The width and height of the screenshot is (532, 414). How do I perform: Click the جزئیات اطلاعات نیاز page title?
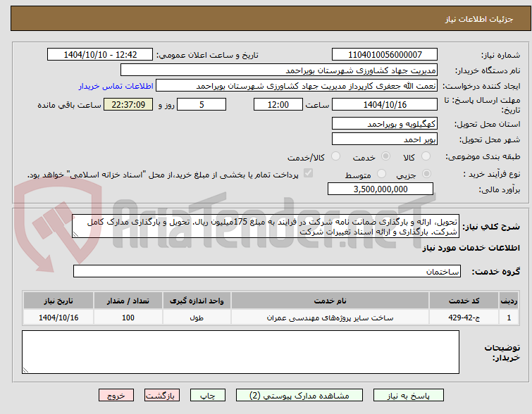click(478, 19)
